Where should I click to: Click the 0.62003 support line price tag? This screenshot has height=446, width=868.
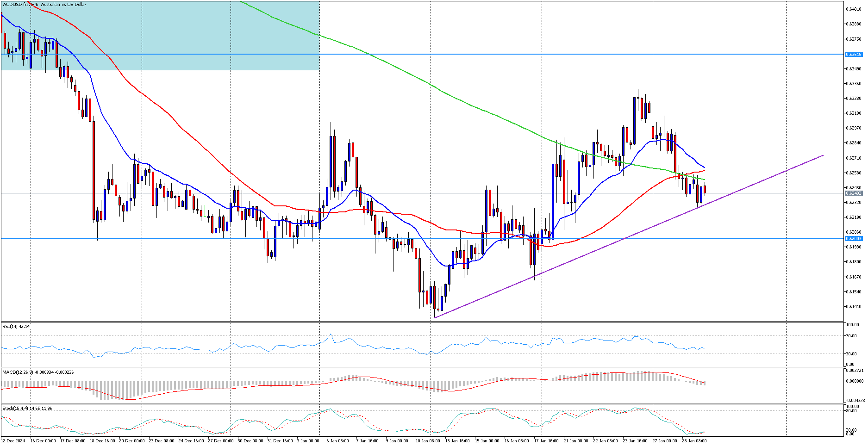point(854,239)
